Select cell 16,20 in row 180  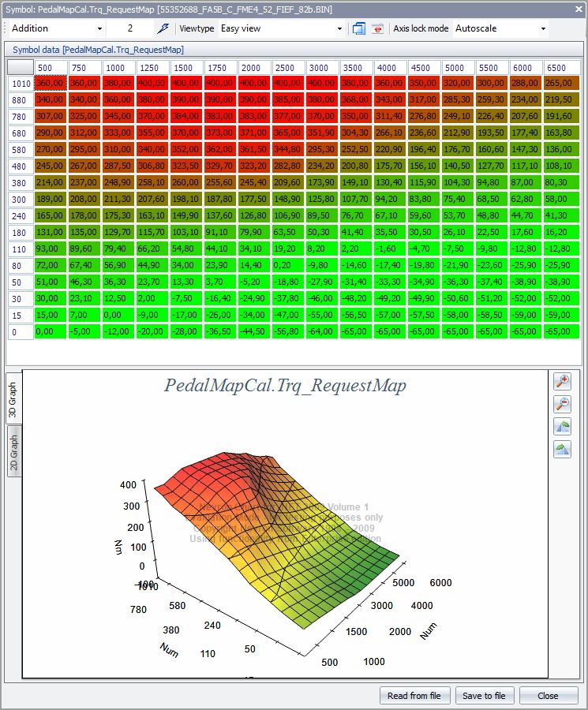[x=562, y=232]
